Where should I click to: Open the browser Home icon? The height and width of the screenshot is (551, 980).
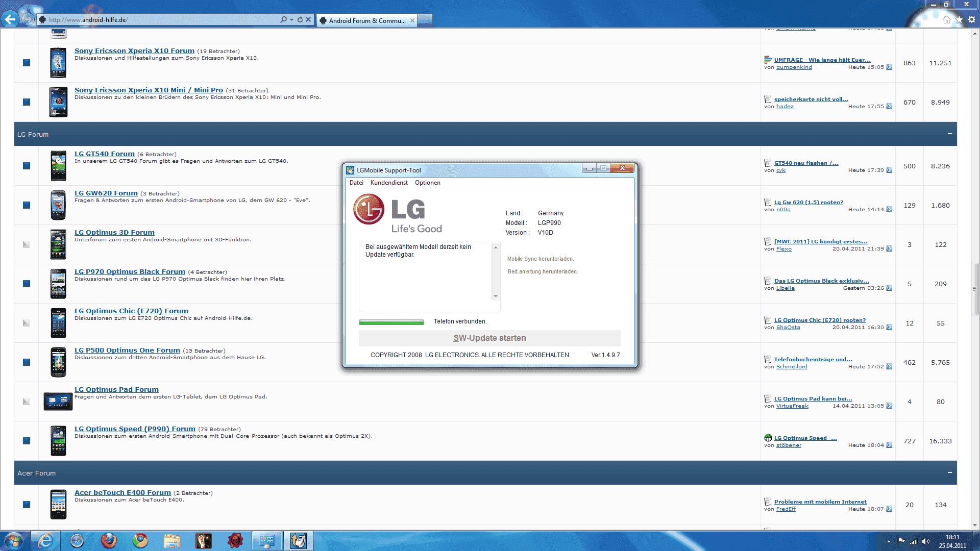tap(947, 19)
